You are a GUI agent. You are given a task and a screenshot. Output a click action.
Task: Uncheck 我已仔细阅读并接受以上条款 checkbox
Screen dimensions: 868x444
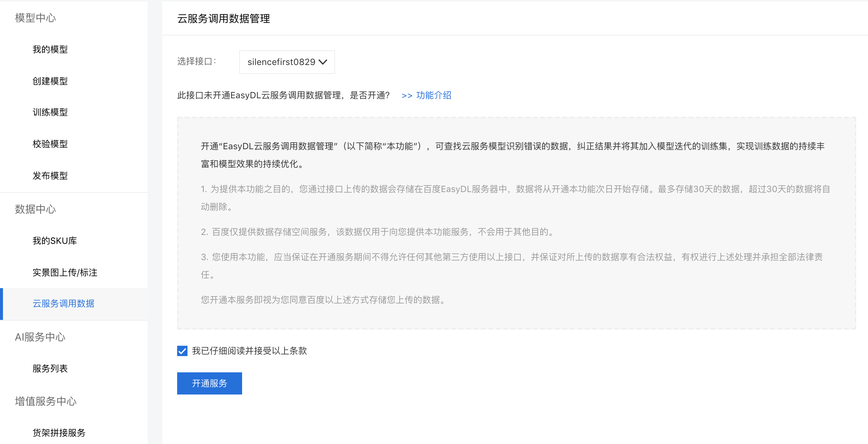point(182,351)
